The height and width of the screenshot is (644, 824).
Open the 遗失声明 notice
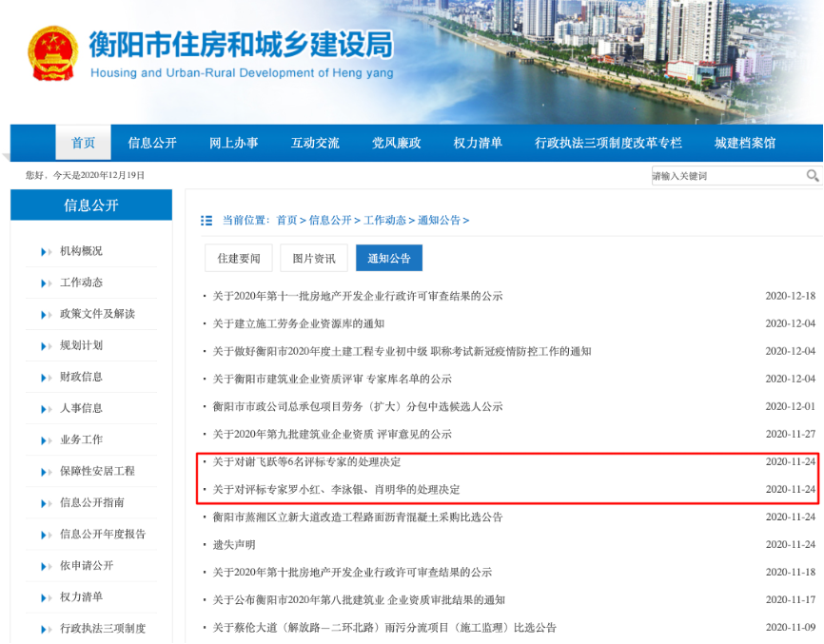(x=234, y=545)
